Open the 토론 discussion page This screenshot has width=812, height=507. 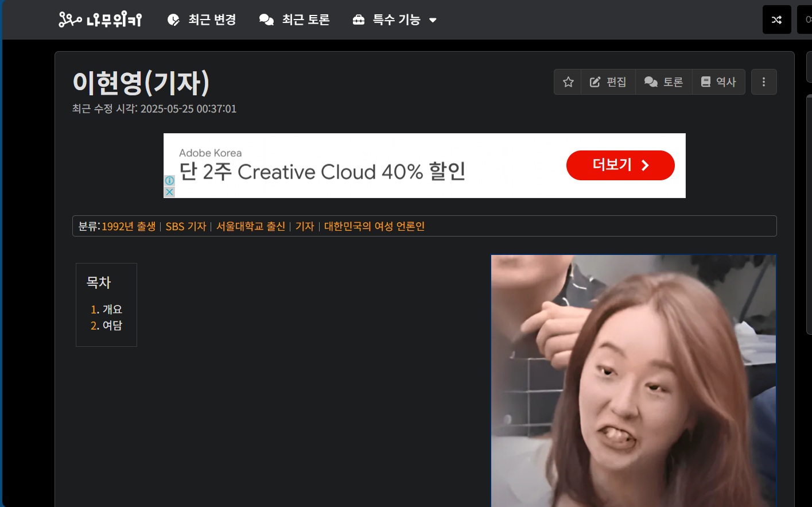tap(664, 82)
